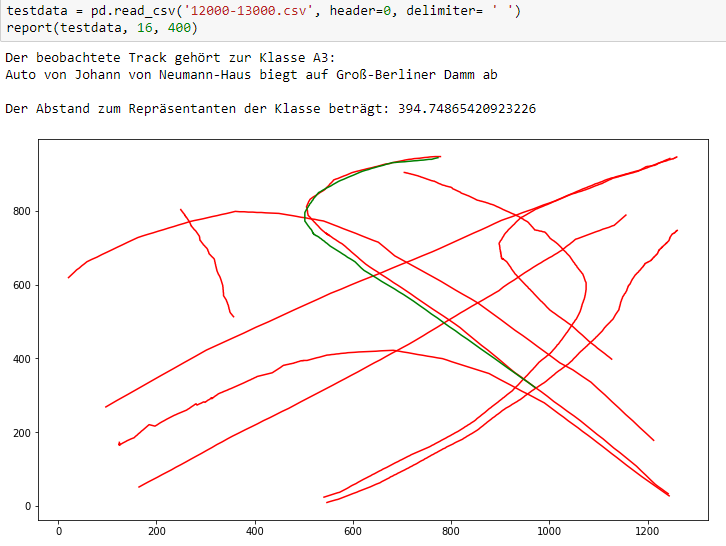The height and width of the screenshot is (546, 726).
Task: Place cursor in the report(testdata, 16, 400) line
Action: point(102,28)
